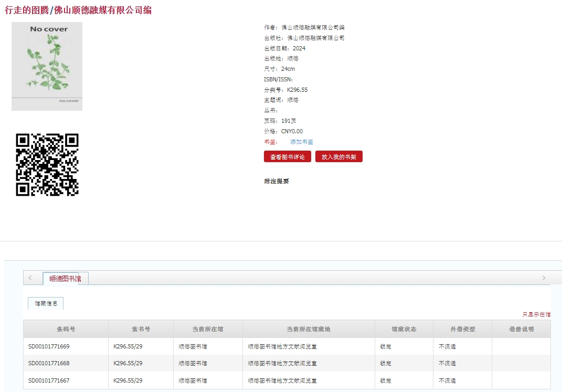Click the 分类号 K296.55 text
The image size is (562, 392).
coord(285,90)
